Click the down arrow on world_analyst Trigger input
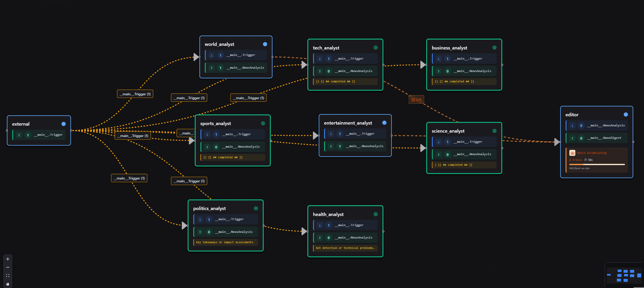 [212, 55]
